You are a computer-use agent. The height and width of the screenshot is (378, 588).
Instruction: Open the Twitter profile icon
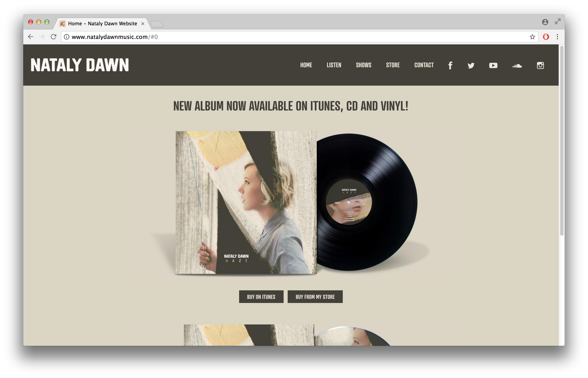tap(471, 65)
